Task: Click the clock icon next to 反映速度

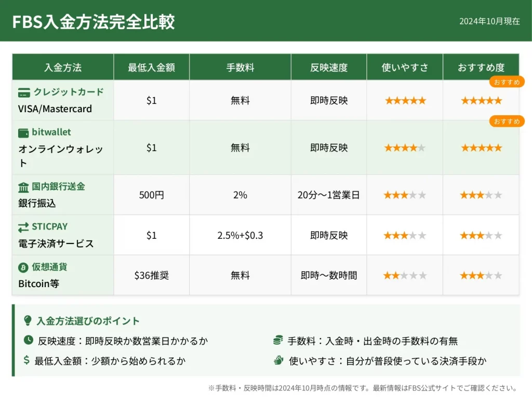Action: coord(28,341)
